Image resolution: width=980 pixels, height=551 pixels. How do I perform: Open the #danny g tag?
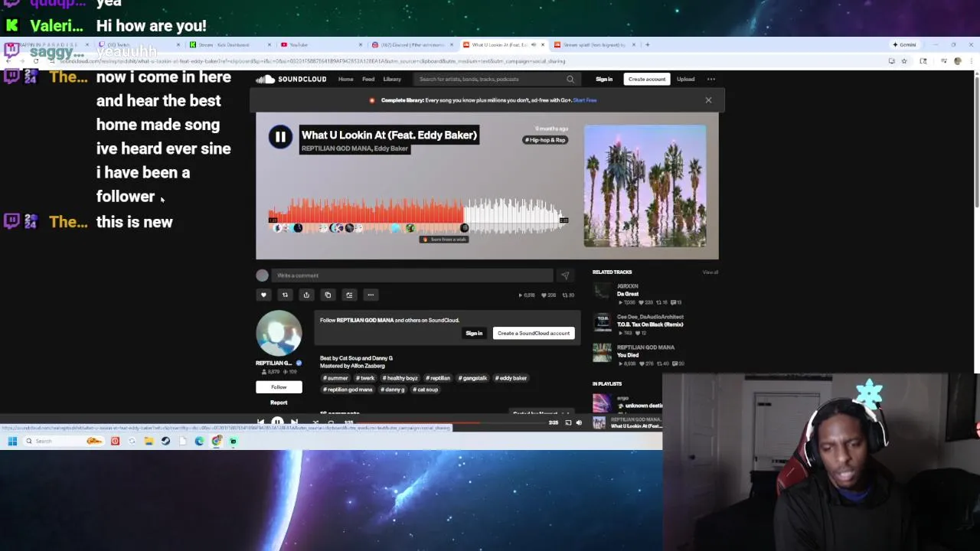coord(393,390)
